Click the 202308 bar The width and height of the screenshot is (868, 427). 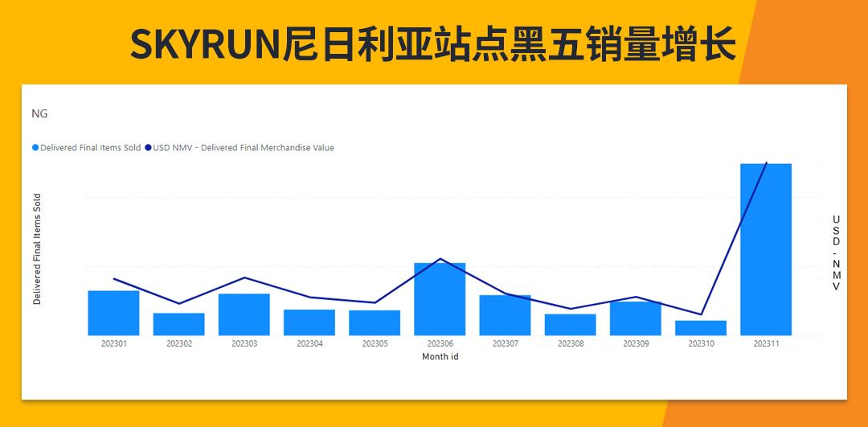point(570,325)
